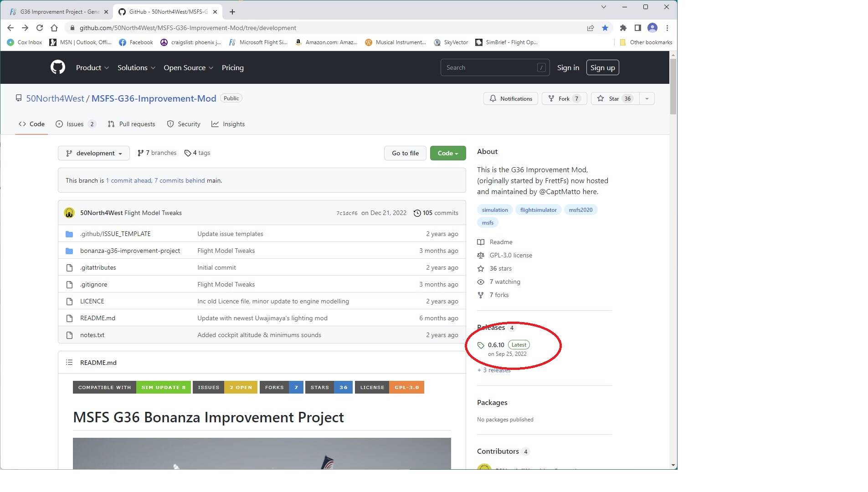The width and height of the screenshot is (868, 492).
Task: Open the green Code dropdown
Action: point(447,153)
